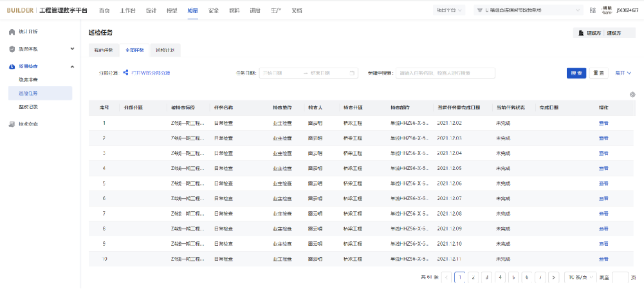644x289 pixels.
Task: Click the 2021.12.06 date cell
Action: pos(449,183)
